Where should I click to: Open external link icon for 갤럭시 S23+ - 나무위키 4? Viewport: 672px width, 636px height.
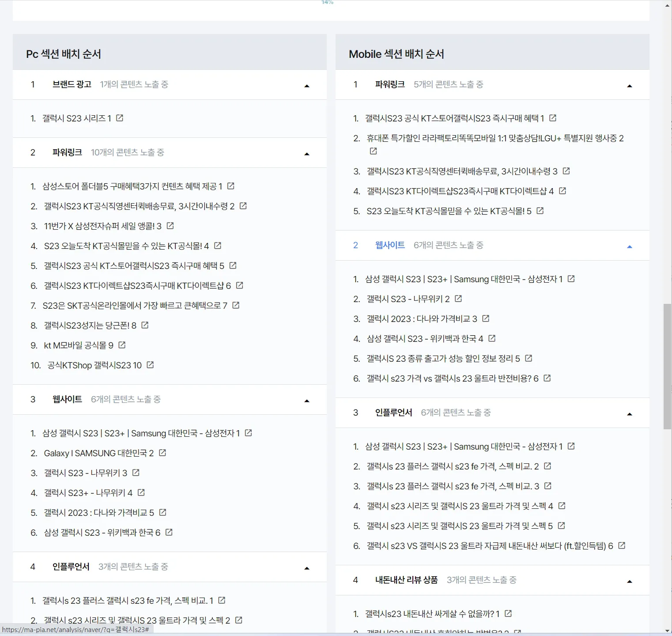coord(141,492)
